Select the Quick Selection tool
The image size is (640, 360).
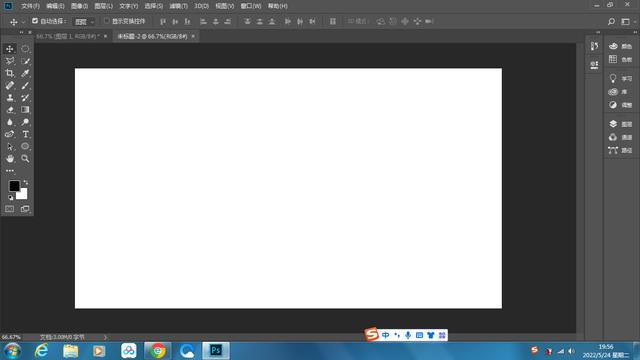[25, 61]
